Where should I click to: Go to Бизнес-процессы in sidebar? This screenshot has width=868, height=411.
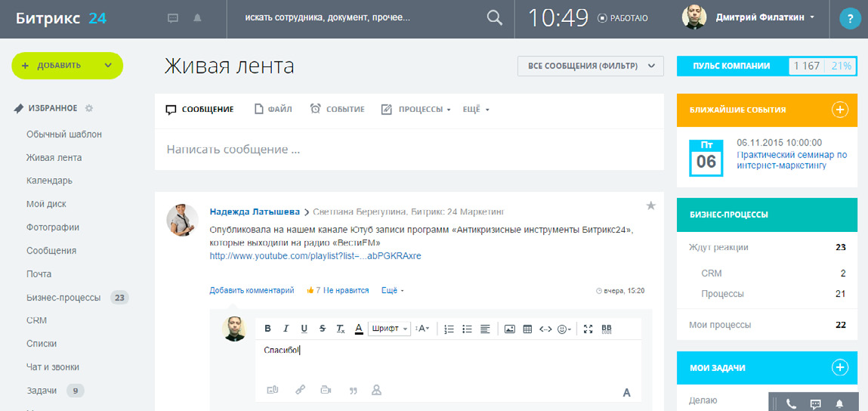[63, 298]
